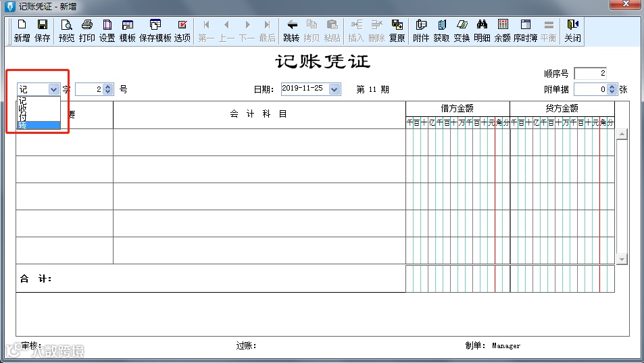Select 转 in voucher word list
This screenshot has width=644, height=363.
coord(39,125)
